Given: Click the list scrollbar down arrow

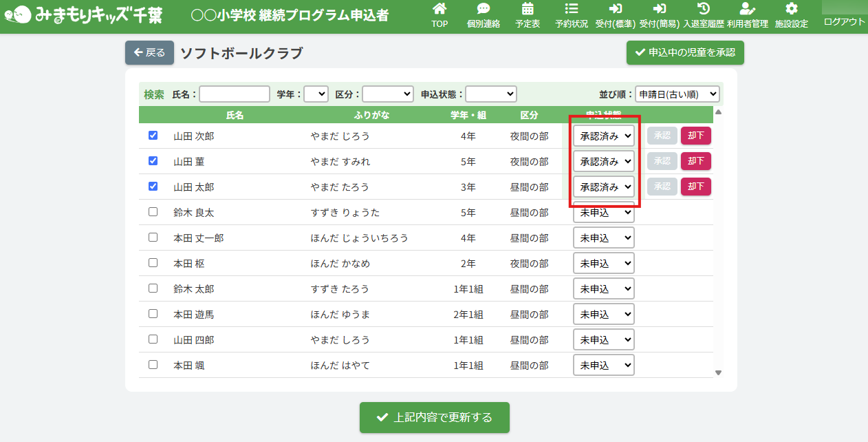Looking at the screenshot, I should pos(719,372).
